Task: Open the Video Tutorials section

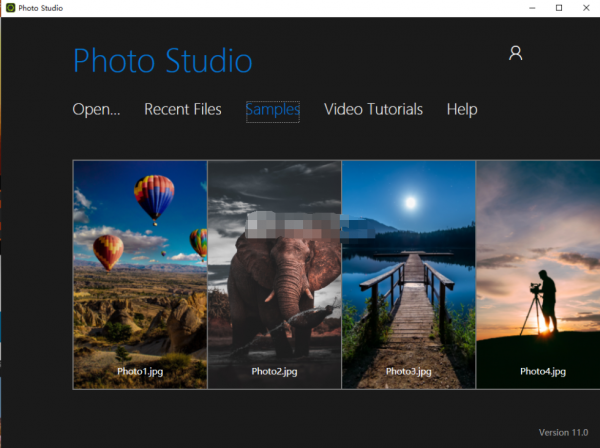Action: tap(373, 110)
